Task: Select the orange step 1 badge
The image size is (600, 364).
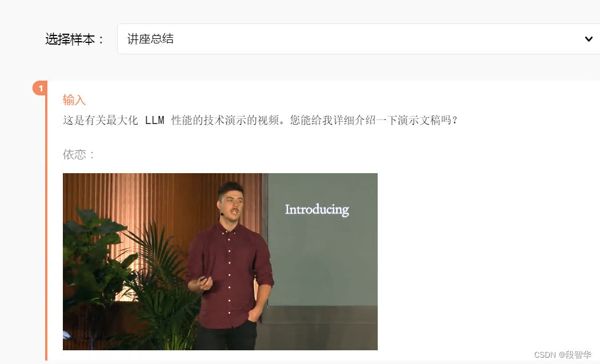Action: tap(40, 88)
